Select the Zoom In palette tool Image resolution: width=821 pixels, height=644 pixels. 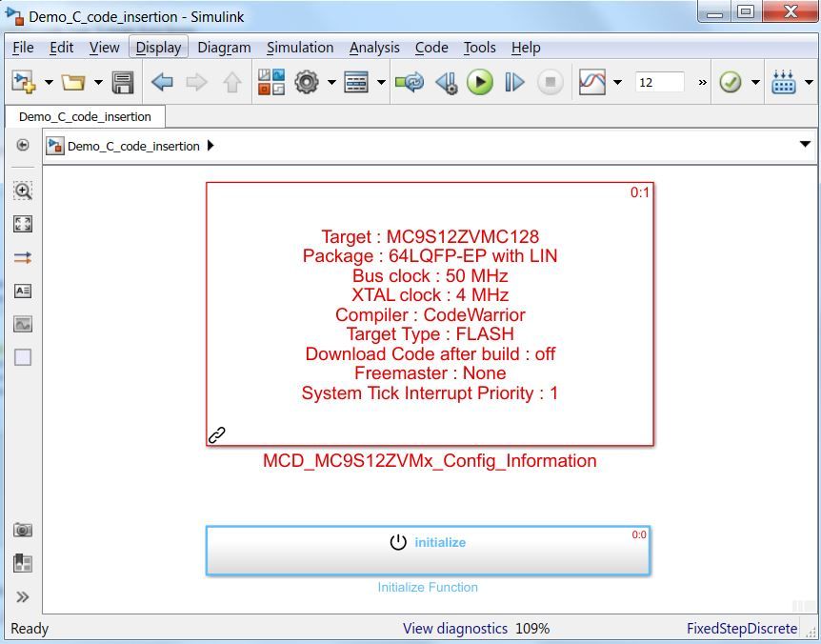(x=23, y=191)
